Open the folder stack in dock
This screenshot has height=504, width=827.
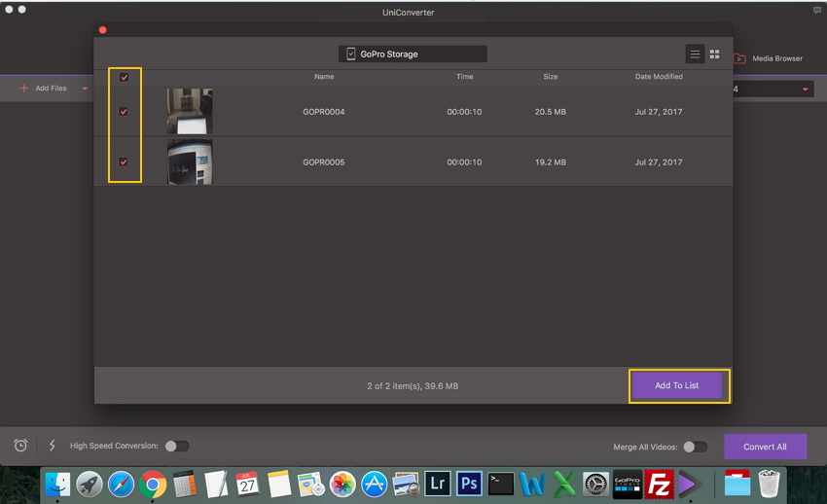tap(737, 483)
